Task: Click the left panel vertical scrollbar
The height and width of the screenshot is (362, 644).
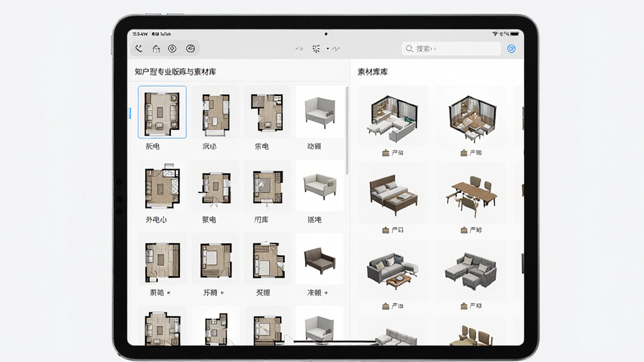Action: coord(347,130)
